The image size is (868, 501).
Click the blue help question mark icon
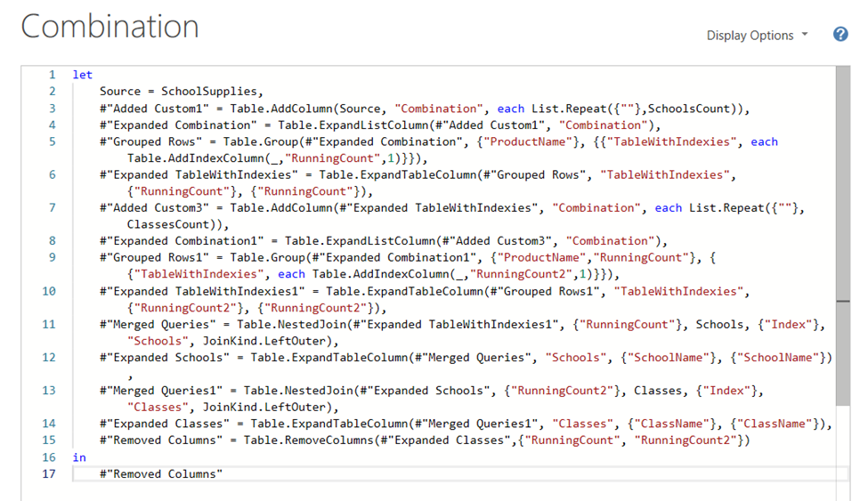[840, 35]
